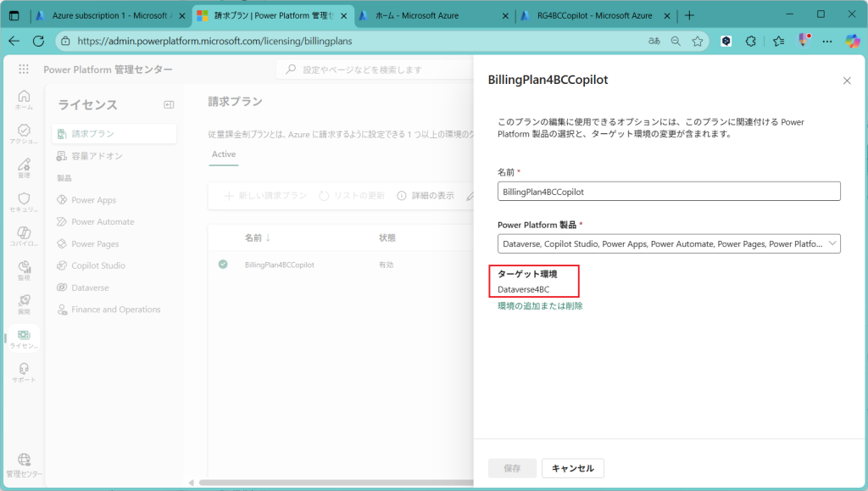The width and height of the screenshot is (868, 491).
Task: Switch to the RG4BCCopilot Azure tab
Action: point(594,15)
